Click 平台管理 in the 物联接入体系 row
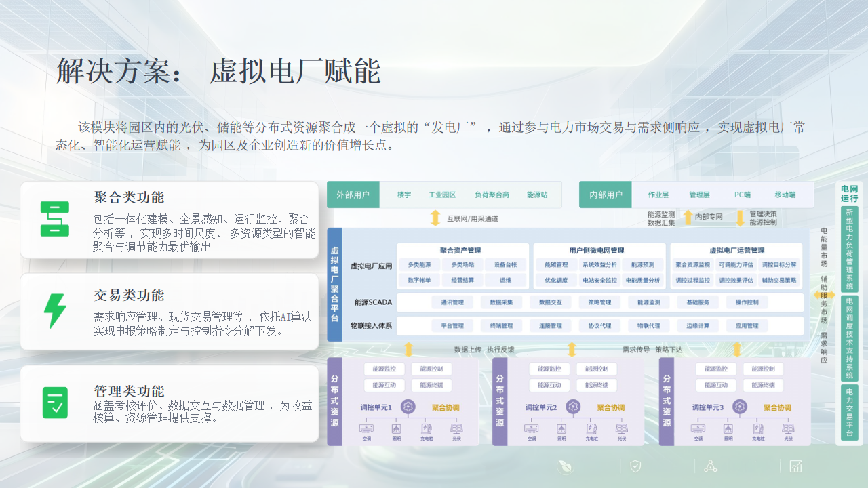The width and height of the screenshot is (868, 488). pos(452,326)
